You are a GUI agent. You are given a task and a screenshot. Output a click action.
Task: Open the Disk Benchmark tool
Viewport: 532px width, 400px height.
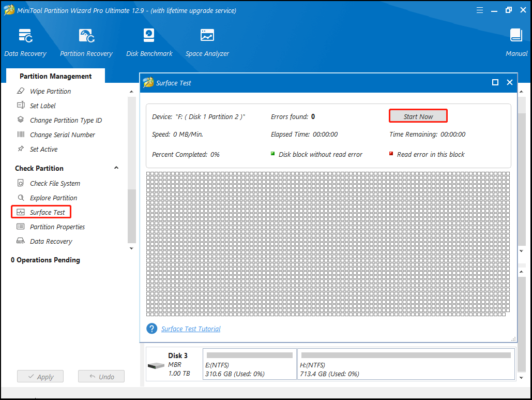(149, 41)
